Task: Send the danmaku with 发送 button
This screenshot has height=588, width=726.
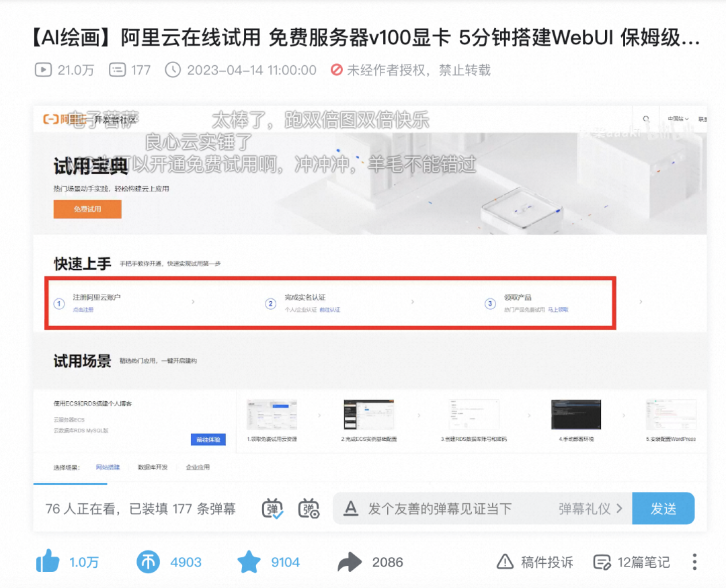Action: click(x=663, y=508)
